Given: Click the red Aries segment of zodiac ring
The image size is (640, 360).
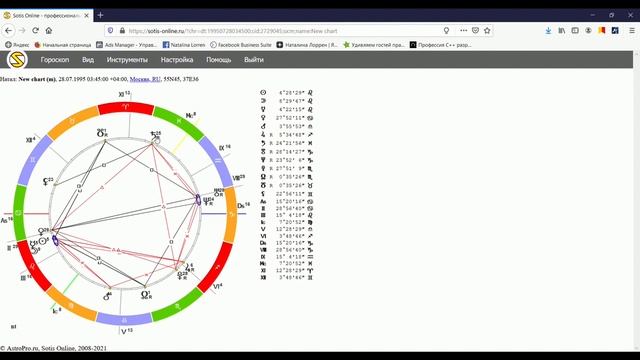Looking at the screenshot, I should pyautogui.click(x=126, y=108).
